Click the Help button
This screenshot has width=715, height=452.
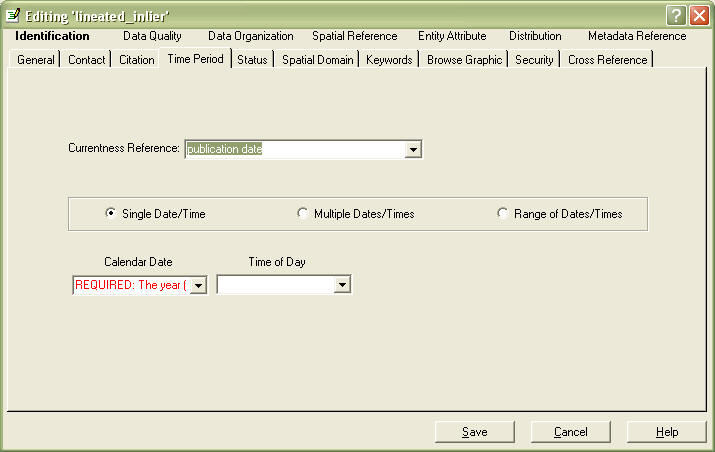tap(667, 432)
